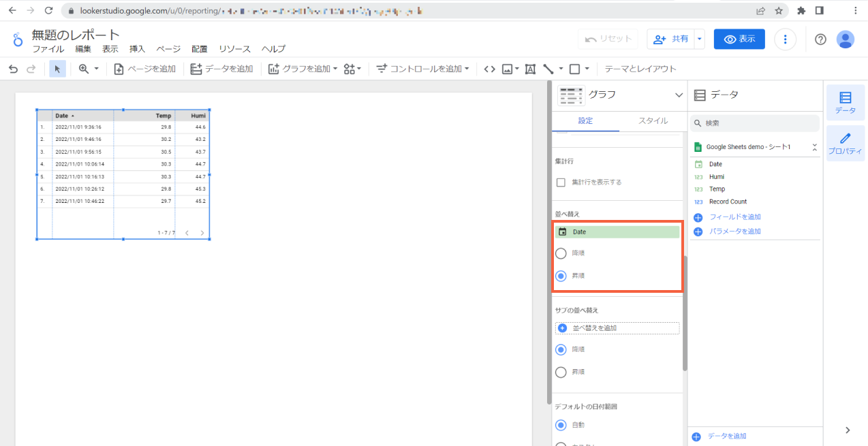This screenshot has width=868, height=446.
Task: Collapse the Google Sheets demo field list
Action: pyautogui.click(x=813, y=146)
